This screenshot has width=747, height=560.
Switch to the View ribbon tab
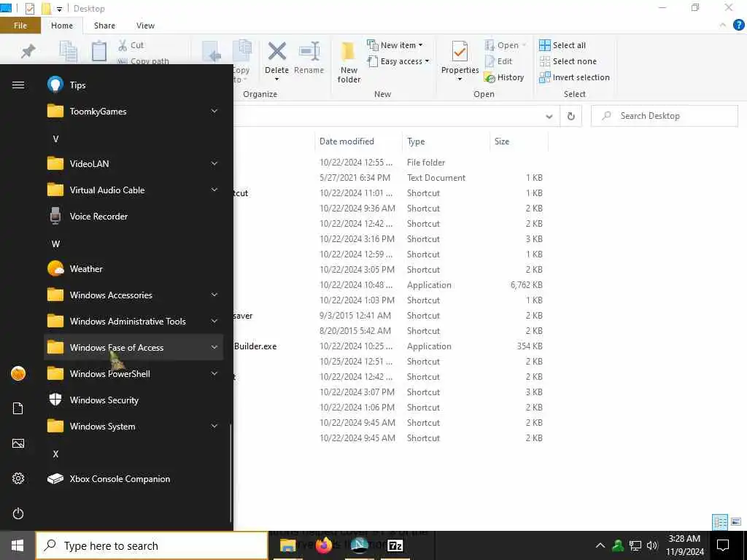(x=145, y=26)
